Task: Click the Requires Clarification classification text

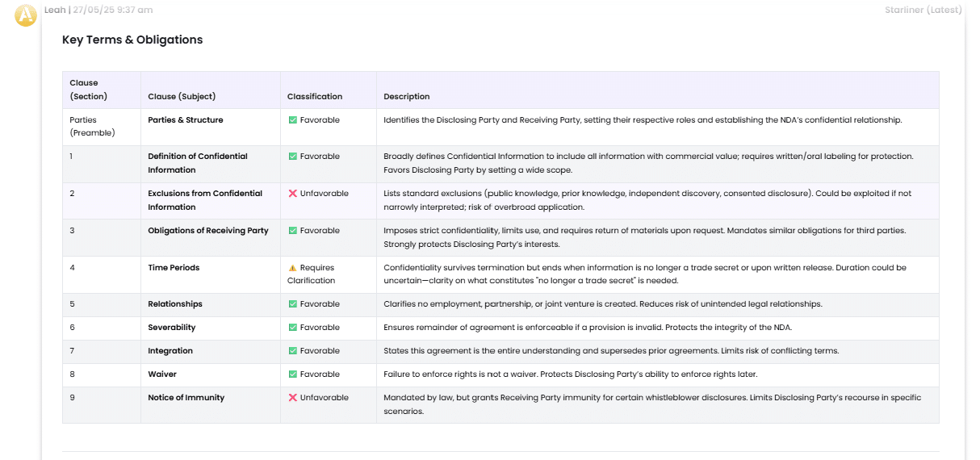Action: pos(312,274)
